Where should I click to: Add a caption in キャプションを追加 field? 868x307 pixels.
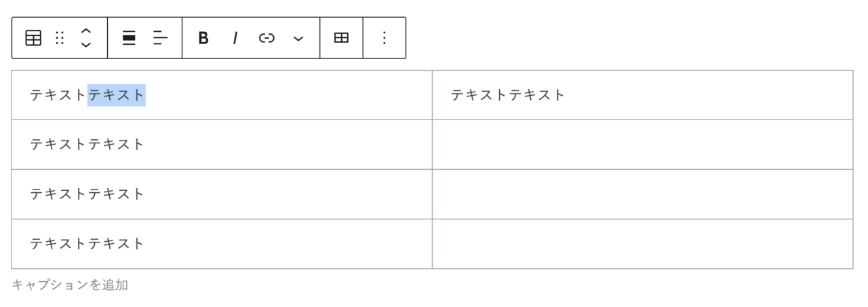point(70,285)
